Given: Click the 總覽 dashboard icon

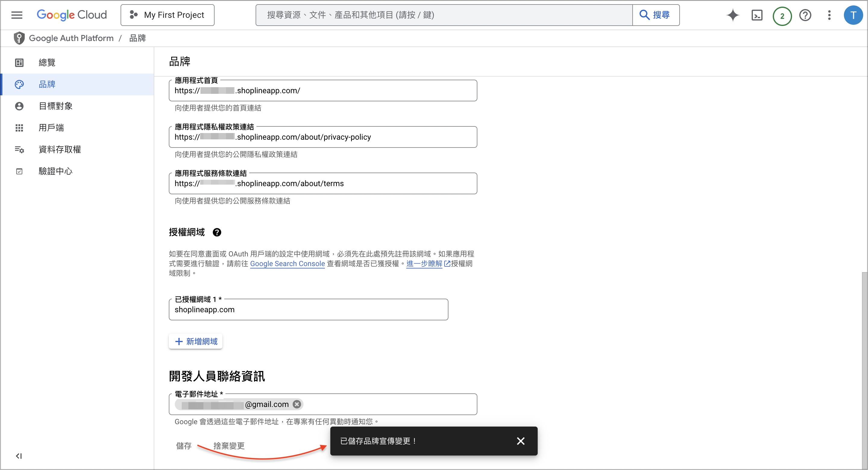Looking at the screenshot, I should pos(19,62).
